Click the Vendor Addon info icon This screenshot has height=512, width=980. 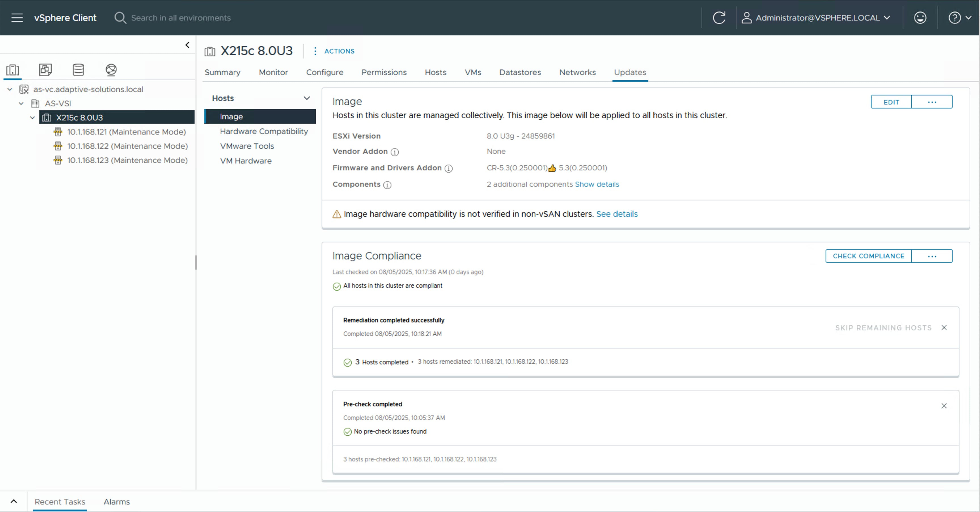(395, 152)
